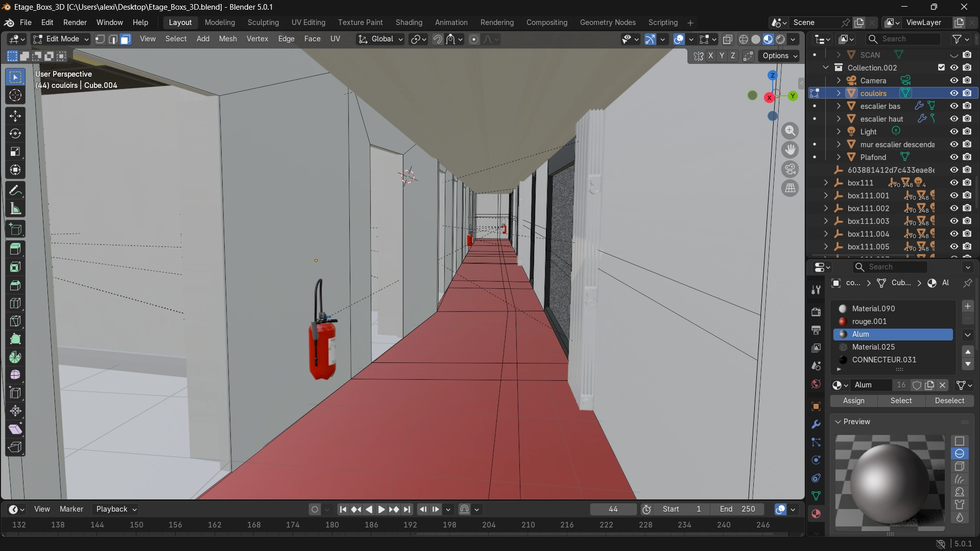980x551 pixels.
Task: Select the Move tool in the toolbar
Action: (x=15, y=116)
